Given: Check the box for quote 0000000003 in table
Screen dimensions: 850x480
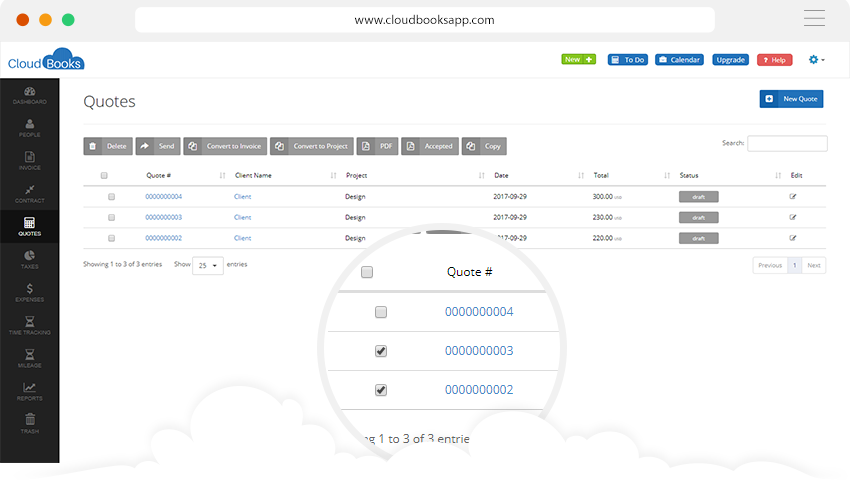Looking at the screenshot, I should point(111,217).
